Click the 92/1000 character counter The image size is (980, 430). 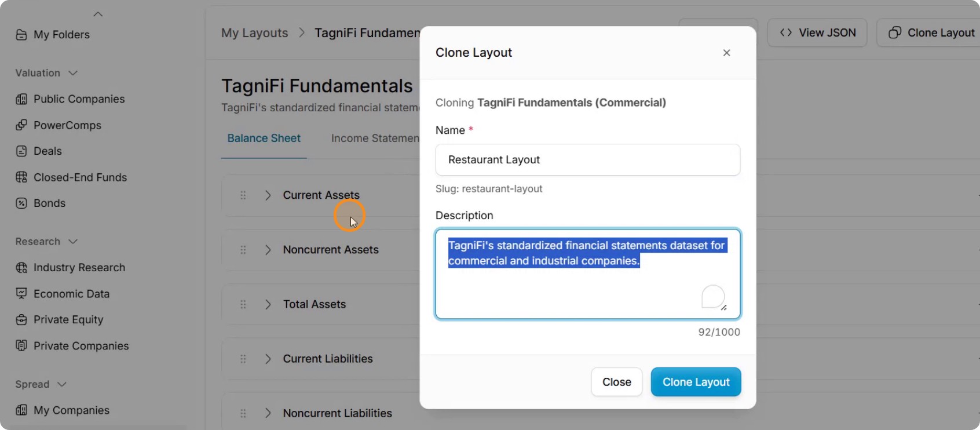pos(719,332)
